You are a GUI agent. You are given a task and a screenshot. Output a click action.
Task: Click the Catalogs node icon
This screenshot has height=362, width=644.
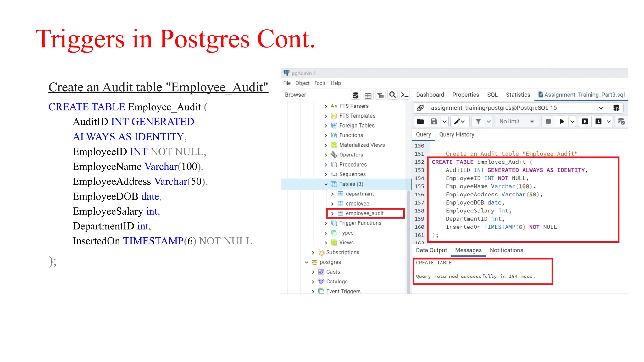pyautogui.click(x=321, y=282)
